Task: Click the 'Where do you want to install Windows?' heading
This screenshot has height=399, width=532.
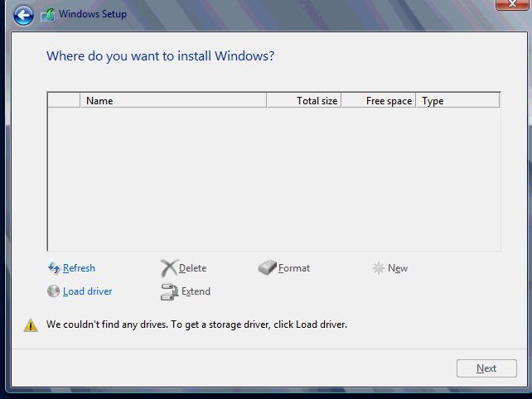Action: click(x=160, y=56)
